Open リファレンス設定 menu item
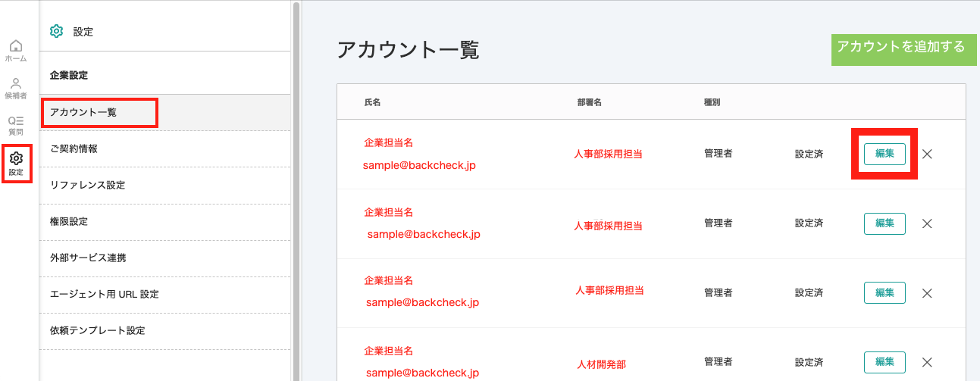 [x=164, y=185]
